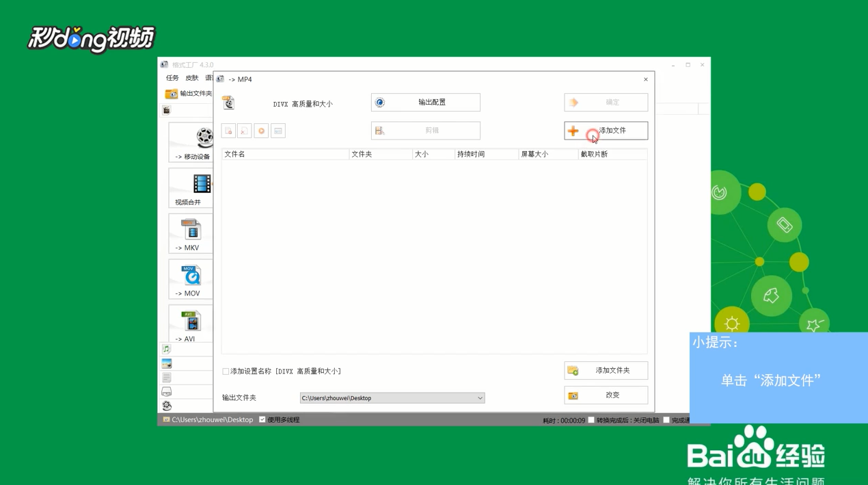Open the ROM device category in sidebar
868x485 pixels.
[167, 392]
